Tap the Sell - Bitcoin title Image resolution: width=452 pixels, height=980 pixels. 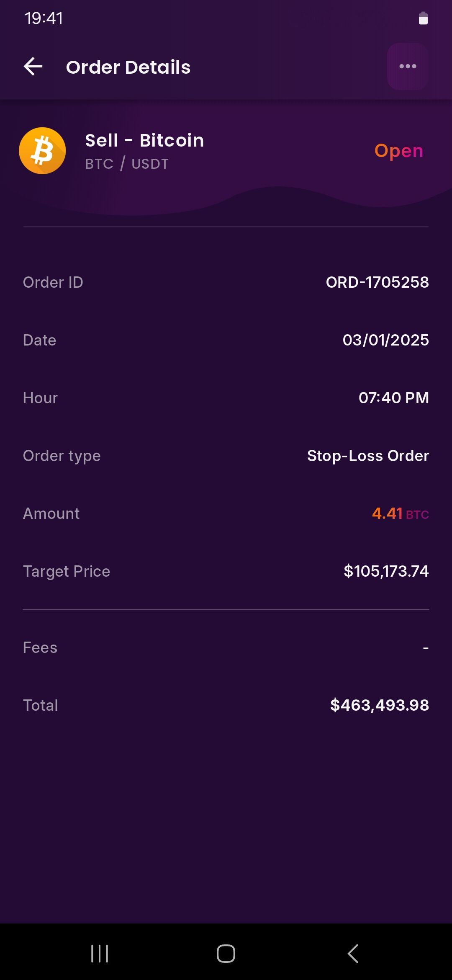pos(144,140)
